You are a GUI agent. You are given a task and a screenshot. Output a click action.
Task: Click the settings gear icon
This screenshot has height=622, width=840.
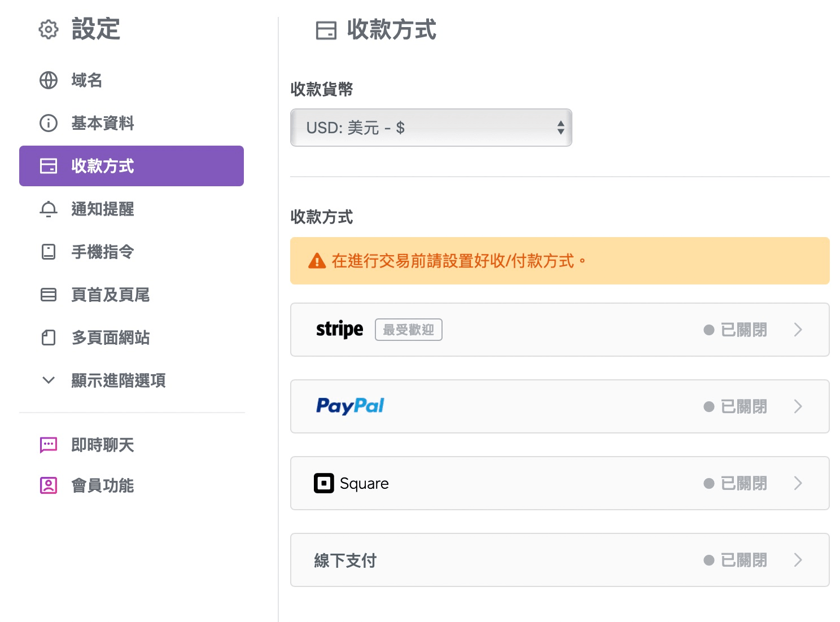pos(49,29)
